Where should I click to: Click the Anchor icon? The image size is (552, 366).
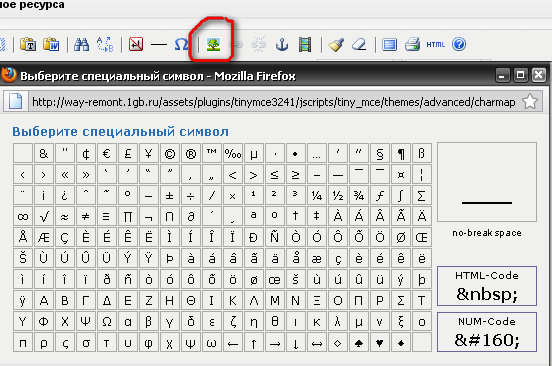pyautogui.click(x=282, y=44)
